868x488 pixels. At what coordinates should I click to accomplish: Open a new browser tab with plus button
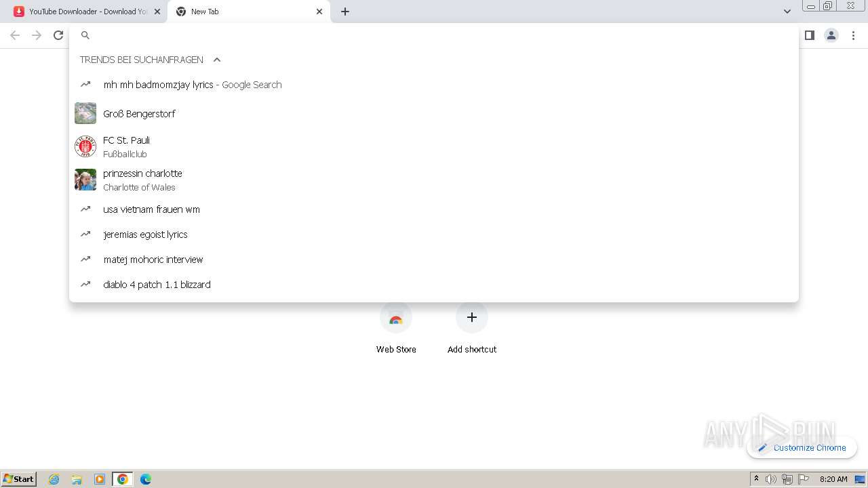point(345,12)
